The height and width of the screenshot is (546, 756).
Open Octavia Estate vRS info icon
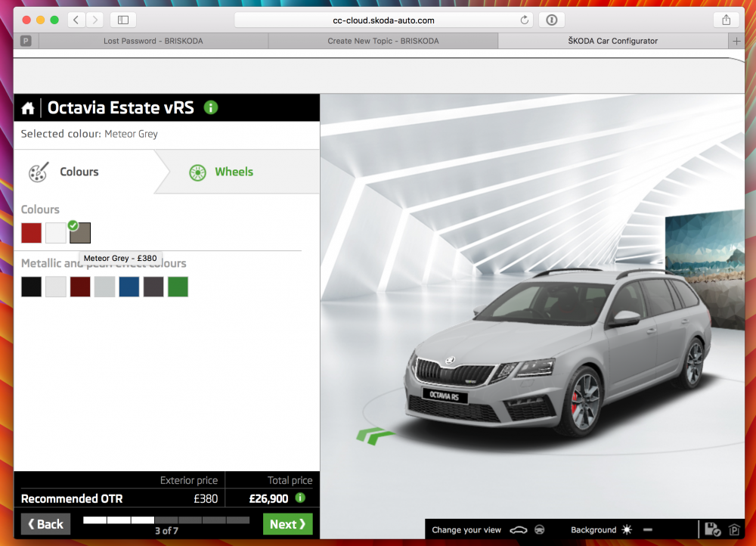[211, 107]
